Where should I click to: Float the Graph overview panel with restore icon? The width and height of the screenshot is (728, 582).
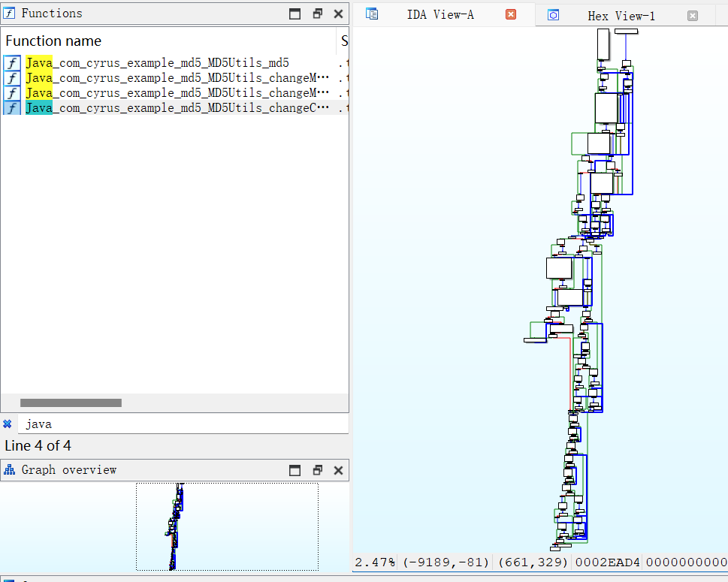coord(318,471)
